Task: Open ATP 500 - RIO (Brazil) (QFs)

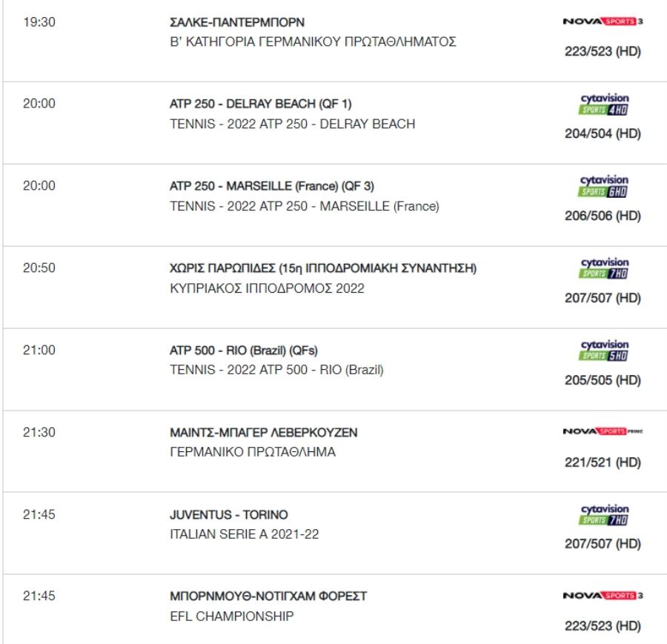Action: (x=243, y=350)
